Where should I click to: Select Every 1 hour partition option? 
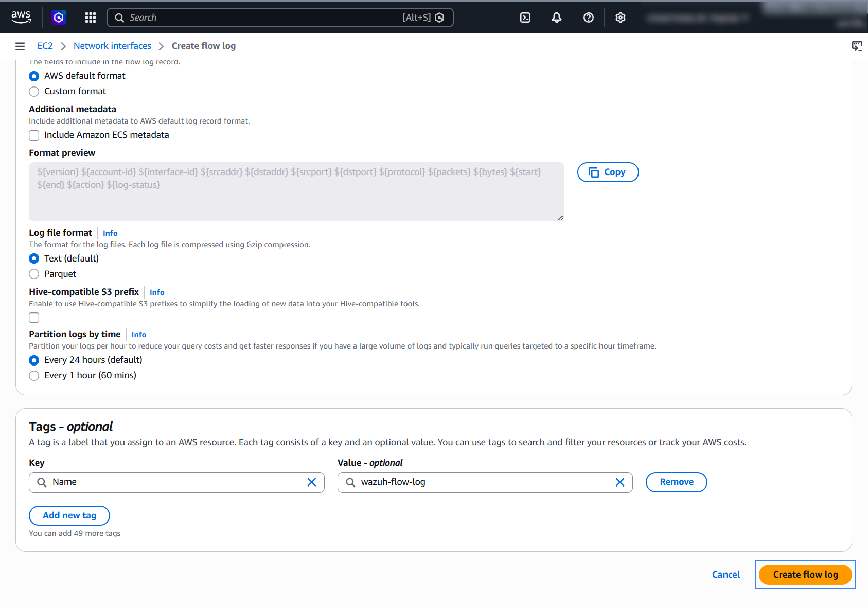click(34, 376)
